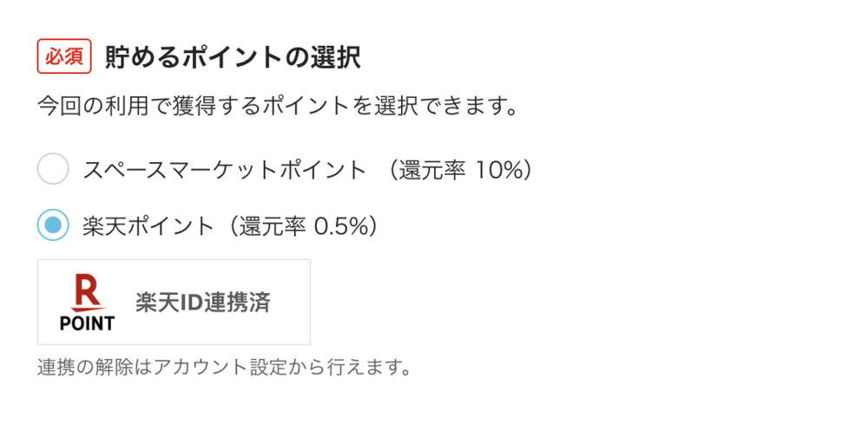Click the Rakuten POINT logo icon
Screen dimensions: 868x424
pos(87,303)
